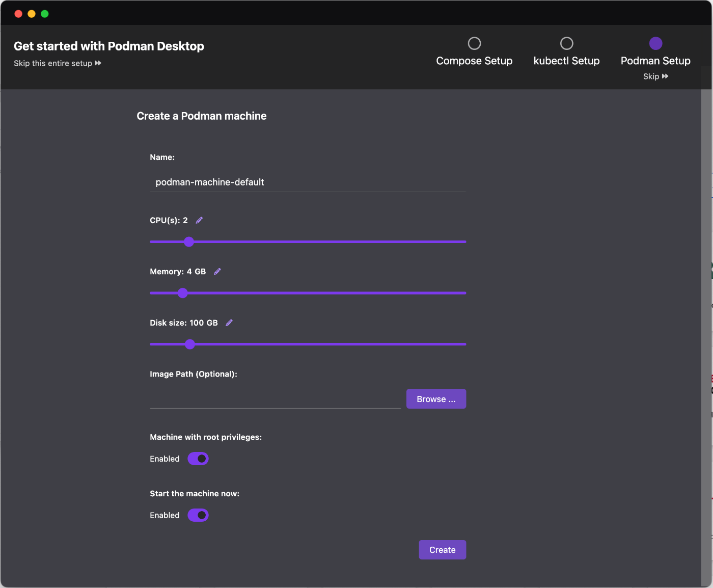
Task: Click the Memory edit pencil icon
Action: tap(217, 272)
